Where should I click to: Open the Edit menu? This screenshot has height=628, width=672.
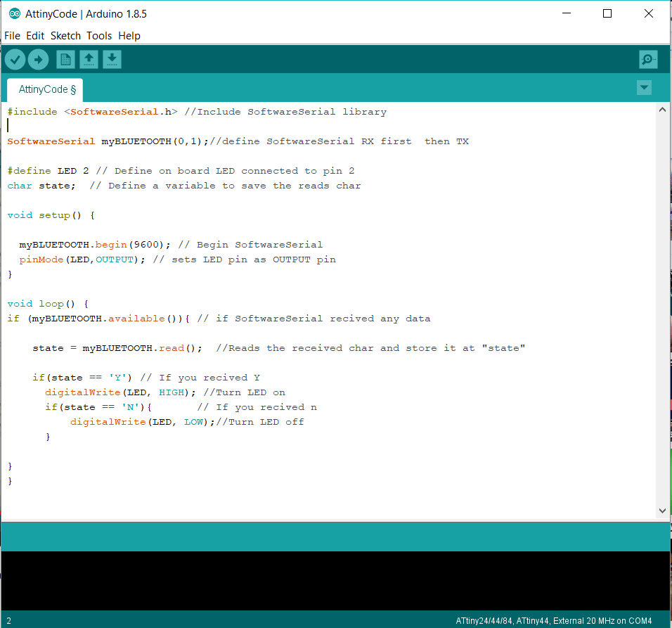point(35,36)
